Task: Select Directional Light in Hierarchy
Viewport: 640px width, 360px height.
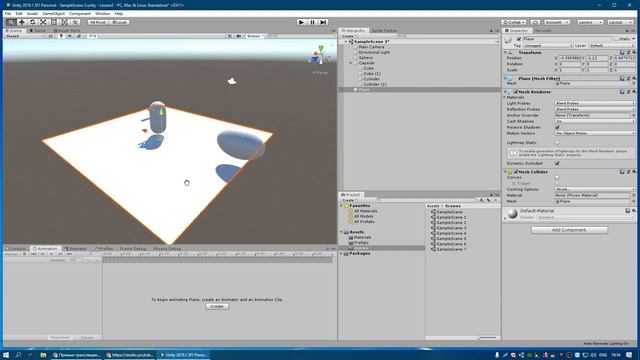Action: click(x=374, y=52)
